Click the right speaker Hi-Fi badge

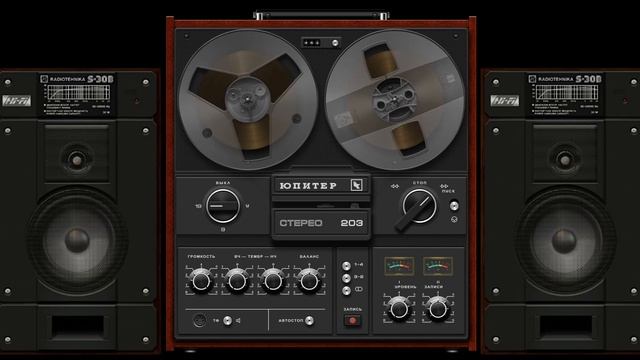click(x=504, y=100)
